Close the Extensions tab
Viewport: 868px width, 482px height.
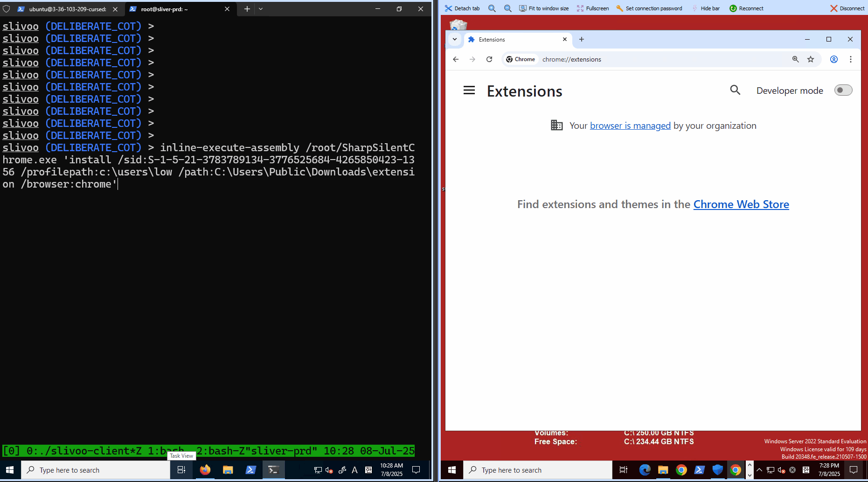tap(565, 39)
